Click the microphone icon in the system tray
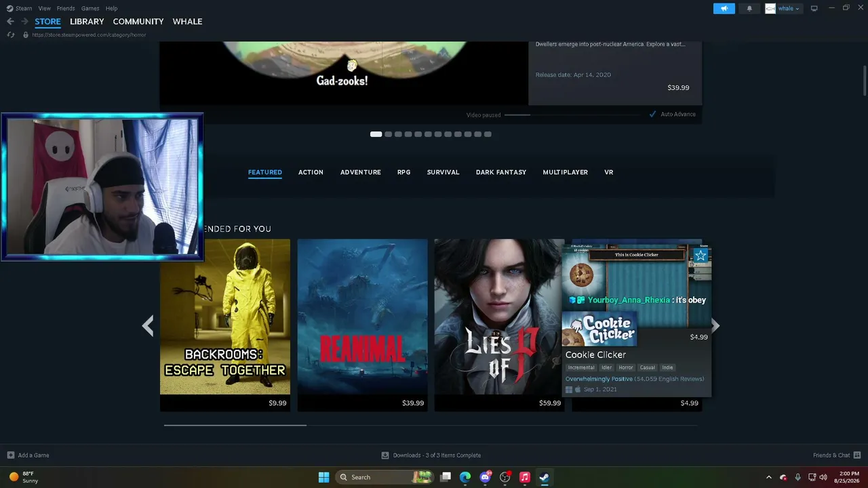Screen dimensions: 868x488 (x=797, y=477)
